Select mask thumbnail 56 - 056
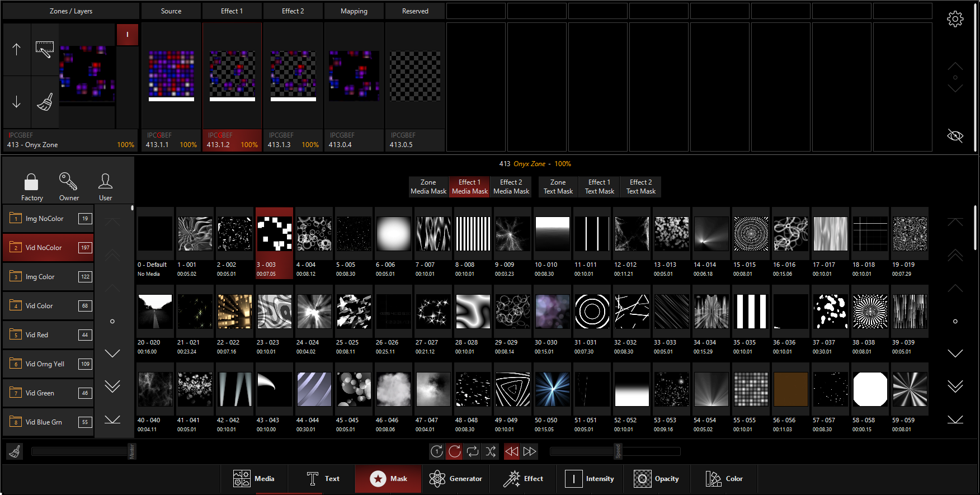980x495 pixels. pos(790,399)
